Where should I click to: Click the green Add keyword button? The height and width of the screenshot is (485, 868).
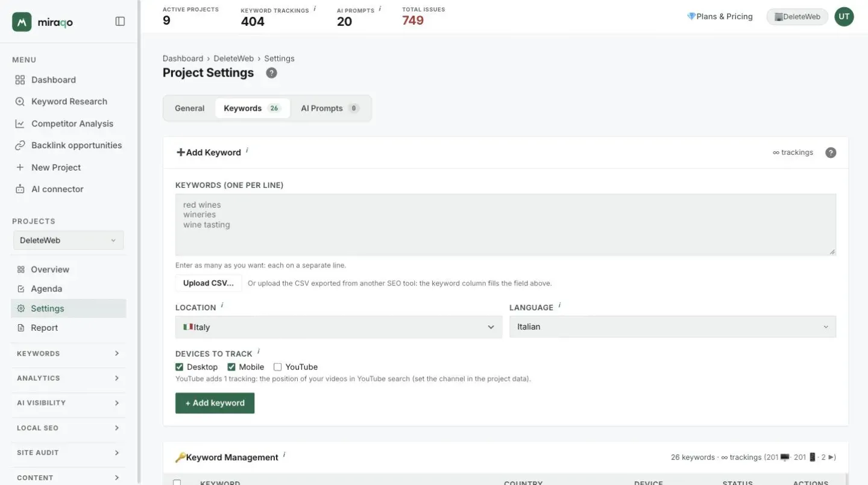215,403
